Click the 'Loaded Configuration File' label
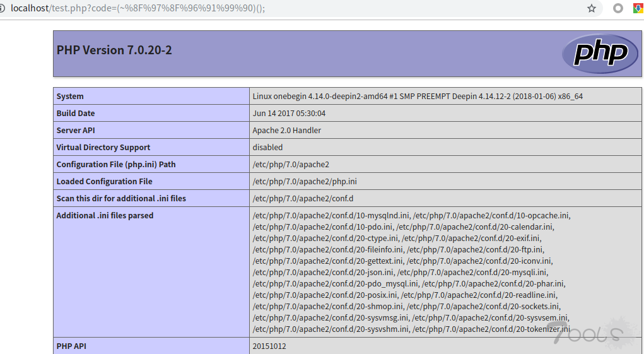644x354 pixels. 104,182
